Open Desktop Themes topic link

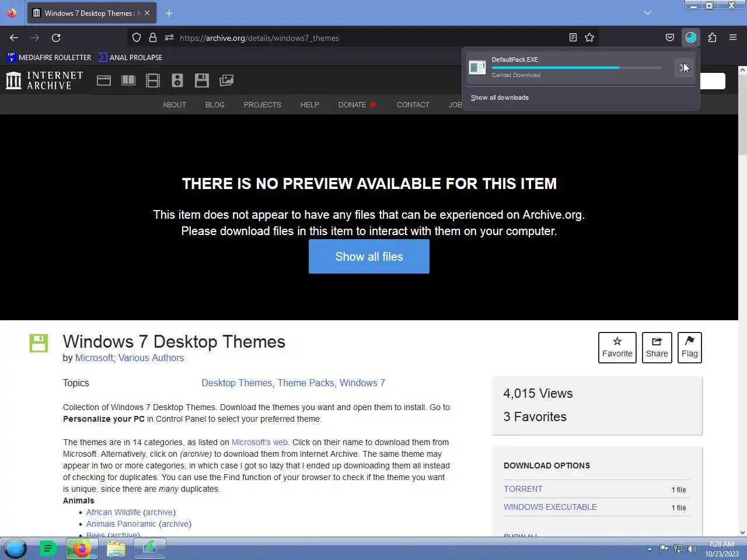tap(237, 383)
